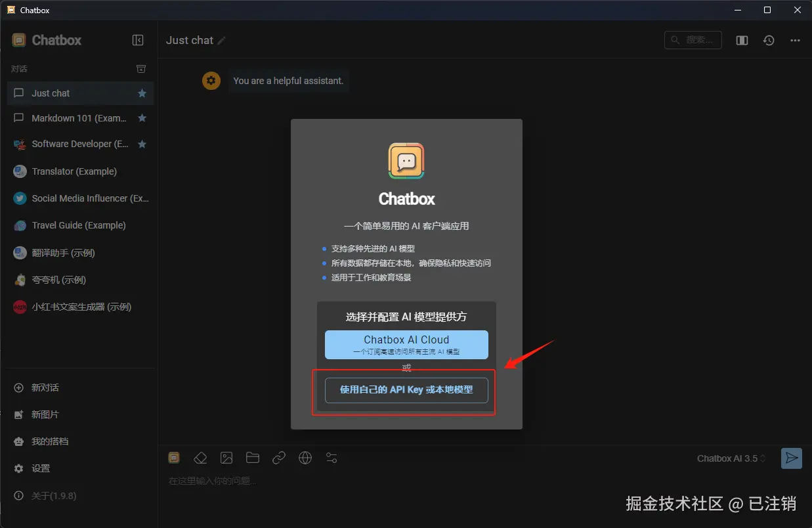Open chat history clock icon

(769, 41)
